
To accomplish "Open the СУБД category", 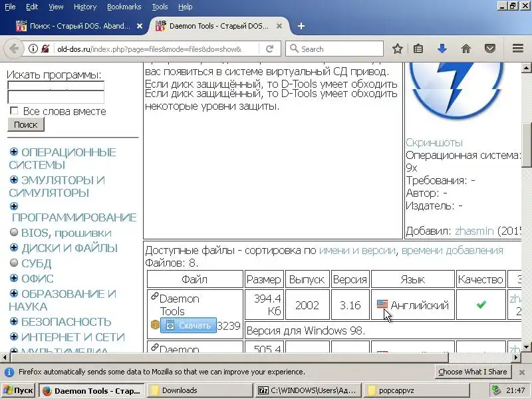I will pos(37,263).
